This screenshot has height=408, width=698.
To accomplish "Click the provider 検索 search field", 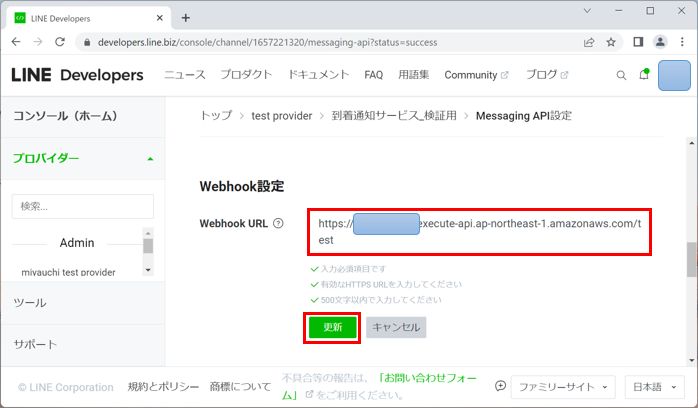I will 83,206.
